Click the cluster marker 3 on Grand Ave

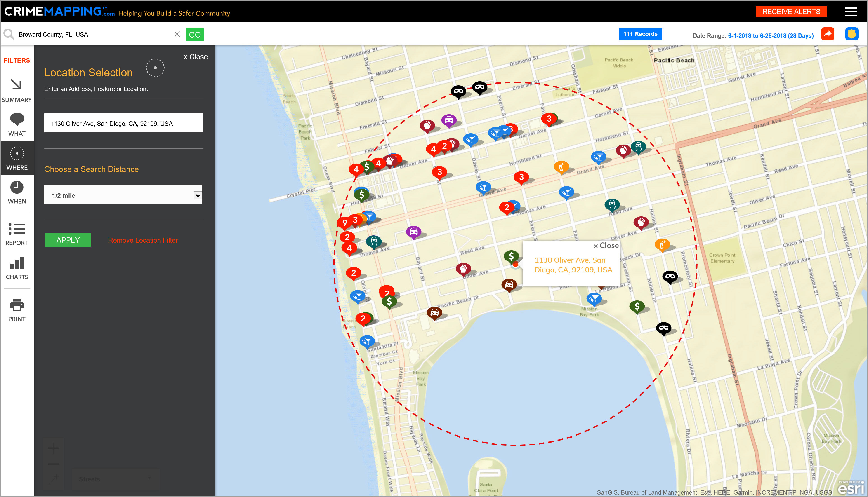(x=521, y=177)
